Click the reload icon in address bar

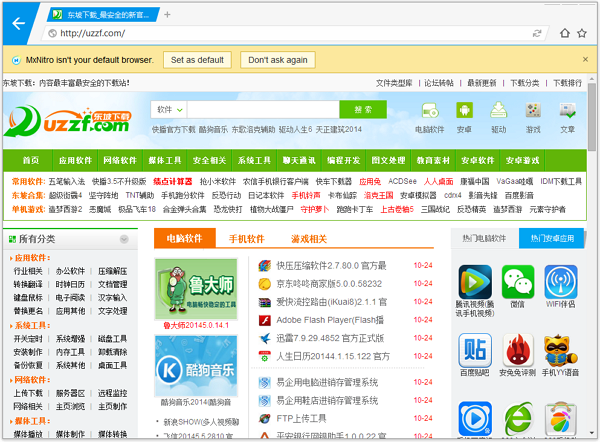pos(537,34)
